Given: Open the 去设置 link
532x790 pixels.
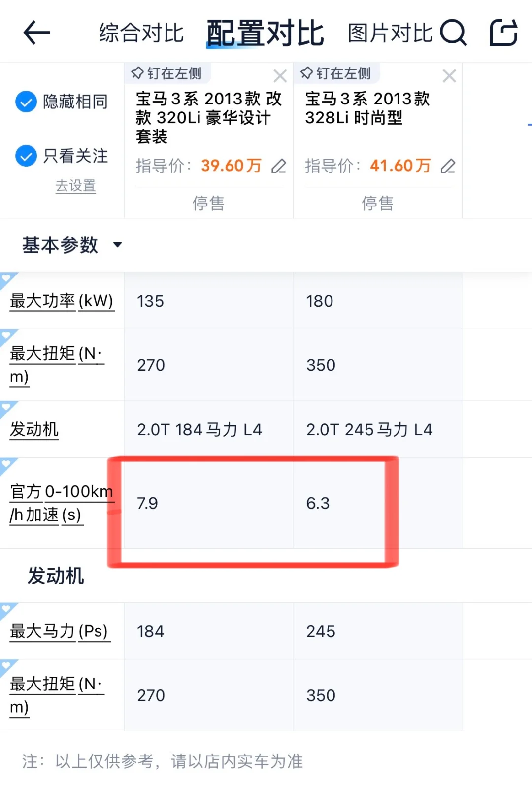Looking at the screenshot, I should click(x=75, y=186).
